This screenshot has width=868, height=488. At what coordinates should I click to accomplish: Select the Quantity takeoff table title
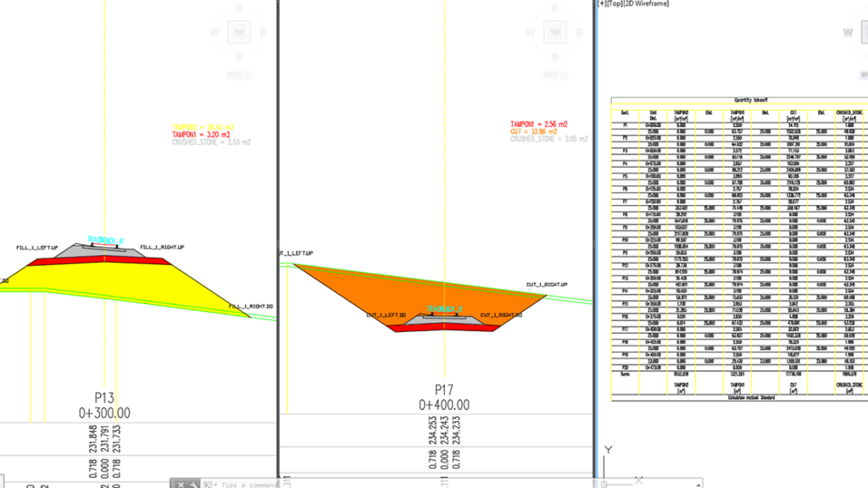click(737, 100)
